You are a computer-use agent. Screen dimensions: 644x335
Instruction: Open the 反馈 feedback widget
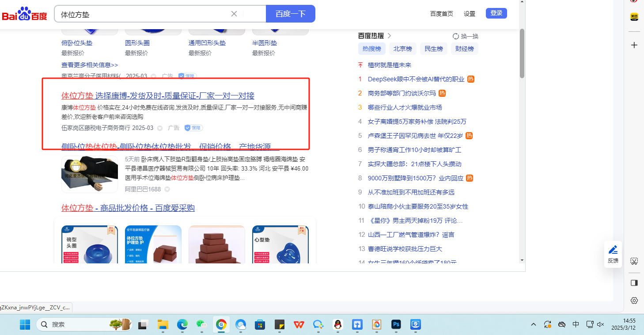[x=613, y=254]
